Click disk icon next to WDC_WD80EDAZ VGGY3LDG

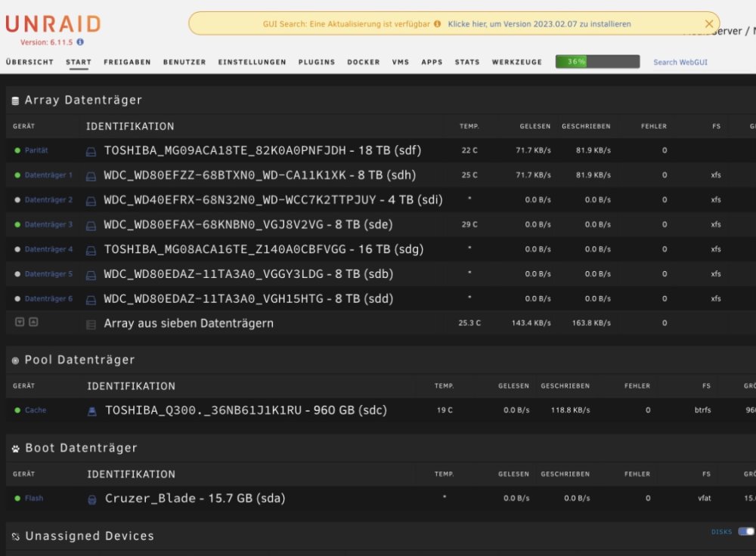91,275
